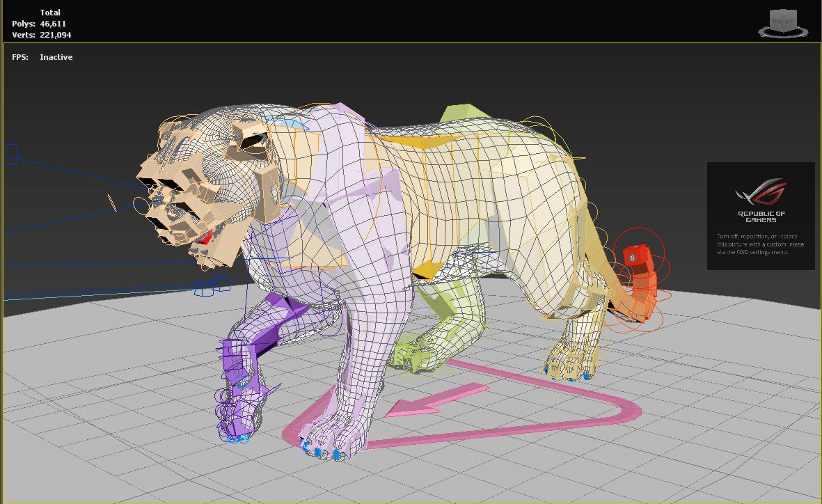Image resolution: width=822 pixels, height=504 pixels.
Task: Click the Total statistics header
Action: (x=50, y=12)
